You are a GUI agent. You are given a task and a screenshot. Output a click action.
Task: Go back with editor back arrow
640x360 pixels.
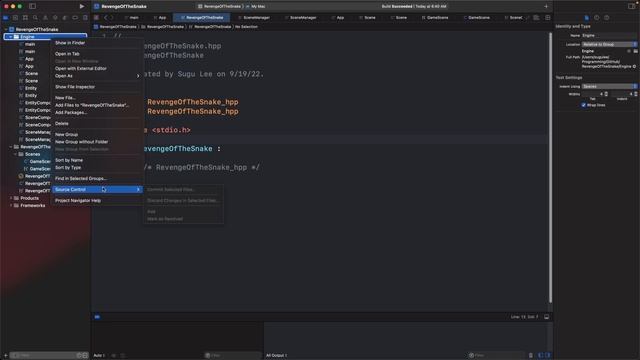click(x=105, y=18)
